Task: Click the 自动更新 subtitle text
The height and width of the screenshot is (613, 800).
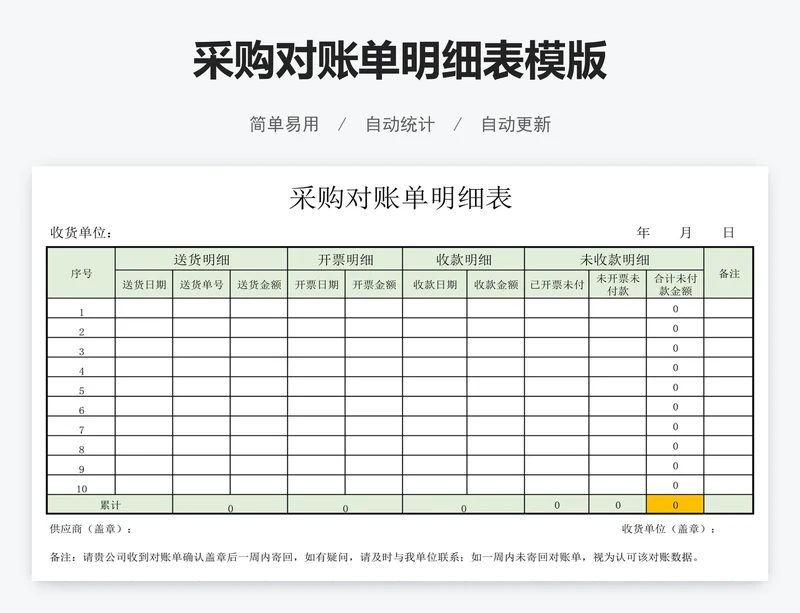Action: [516, 125]
